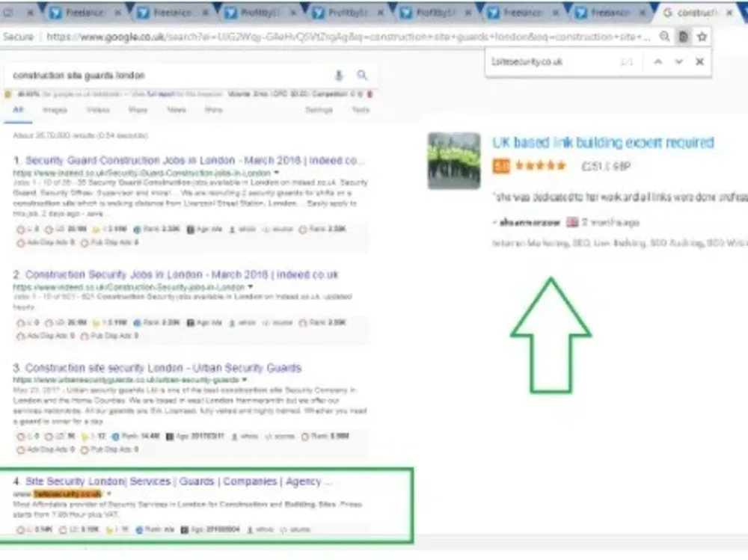Click the About results count text
The image size is (748, 560).
81,135
